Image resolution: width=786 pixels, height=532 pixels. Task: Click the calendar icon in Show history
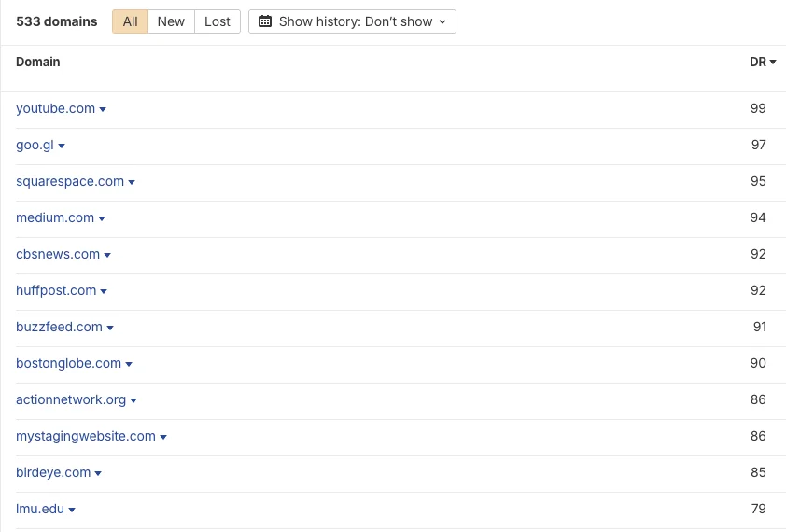[x=265, y=21]
